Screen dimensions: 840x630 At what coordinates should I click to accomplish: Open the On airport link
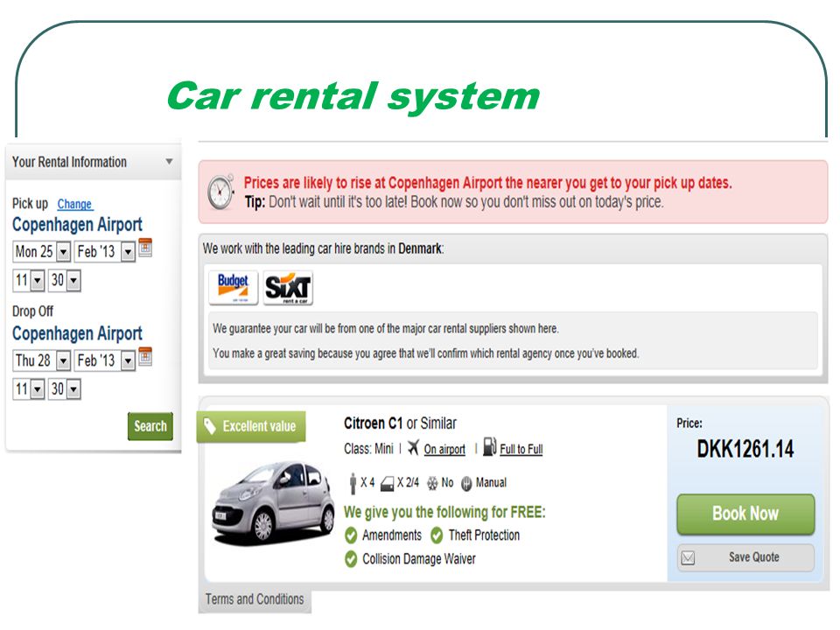pyautogui.click(x=444, y=449)
